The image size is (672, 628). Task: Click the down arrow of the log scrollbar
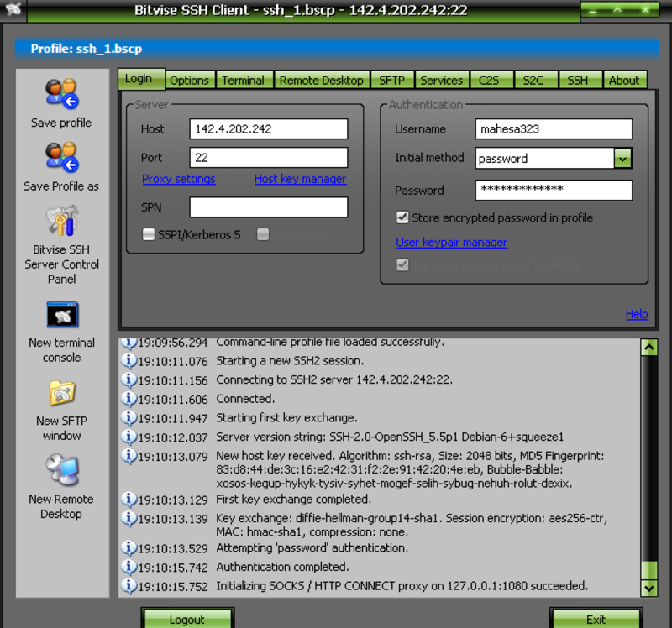[650, 589]
